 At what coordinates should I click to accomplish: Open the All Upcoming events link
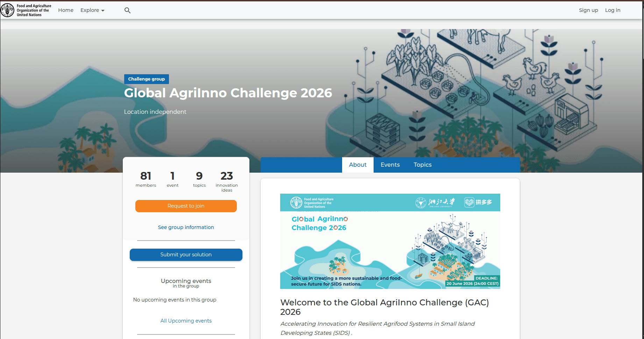[x=186, y=321]
